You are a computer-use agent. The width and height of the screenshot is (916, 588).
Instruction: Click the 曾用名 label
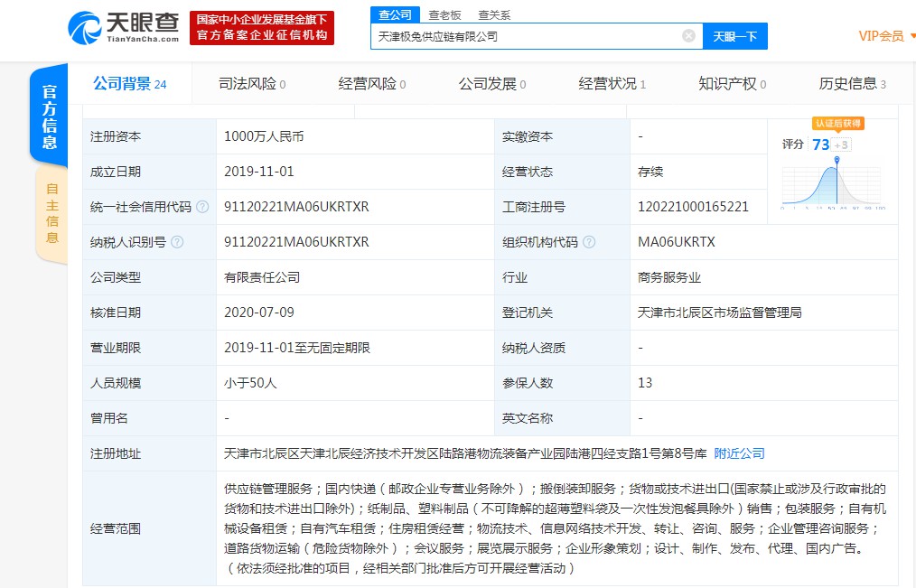tap(109, 418)
